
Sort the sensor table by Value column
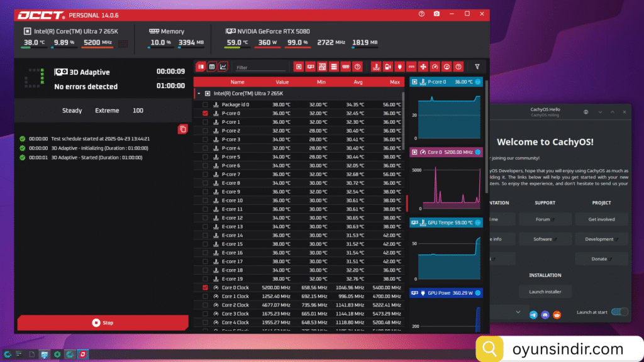[282, 82]
